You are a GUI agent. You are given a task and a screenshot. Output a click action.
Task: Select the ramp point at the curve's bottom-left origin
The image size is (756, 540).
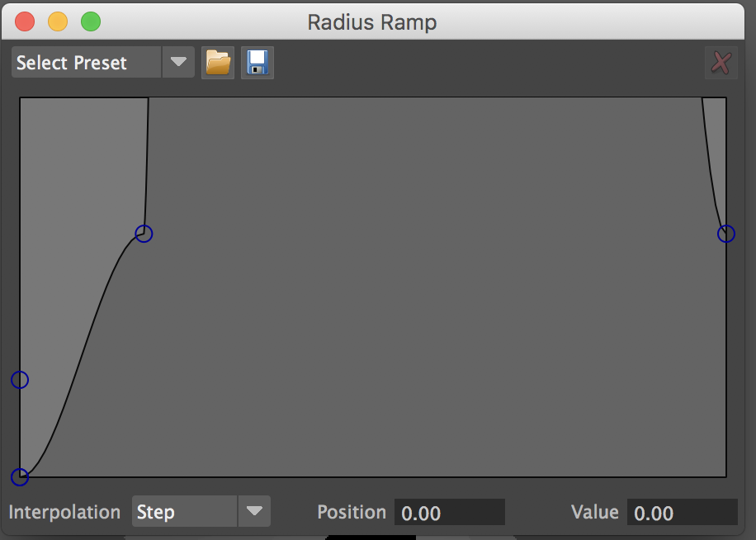pos(20,476)
